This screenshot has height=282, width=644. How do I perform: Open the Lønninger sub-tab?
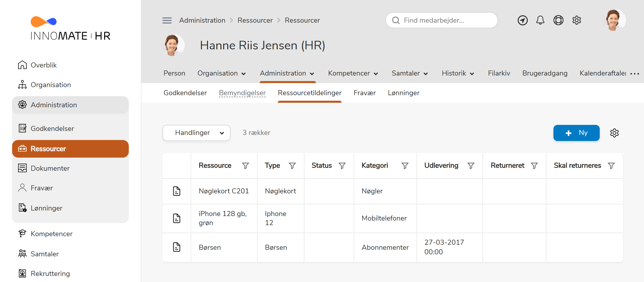click(404, 93)
